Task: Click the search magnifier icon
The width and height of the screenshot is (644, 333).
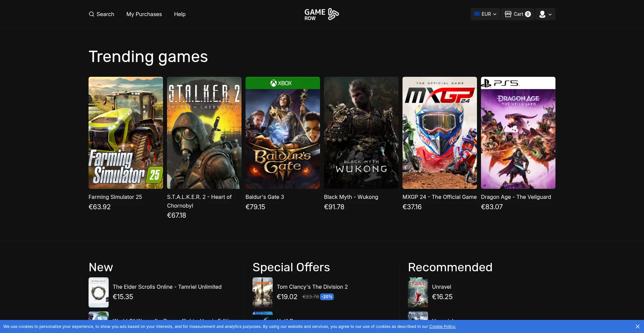Action: (x=91, y=14)
